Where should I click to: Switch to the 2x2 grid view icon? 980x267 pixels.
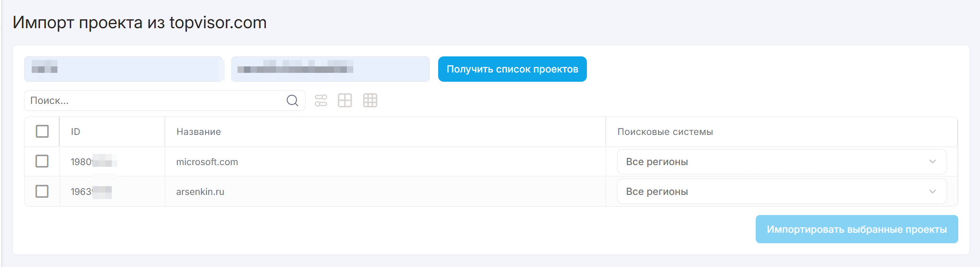tap(345, 100)
